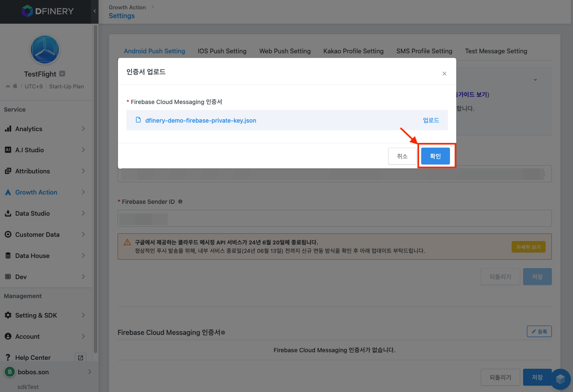This screenshot has height=392, width=573.
Task: Click dfinery-demo-firebase-private-key.json file name
Action: (x=201, y=121)
